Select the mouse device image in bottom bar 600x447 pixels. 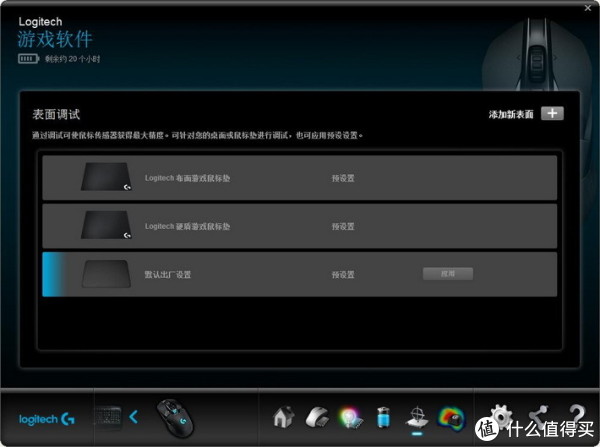[175, 418]
